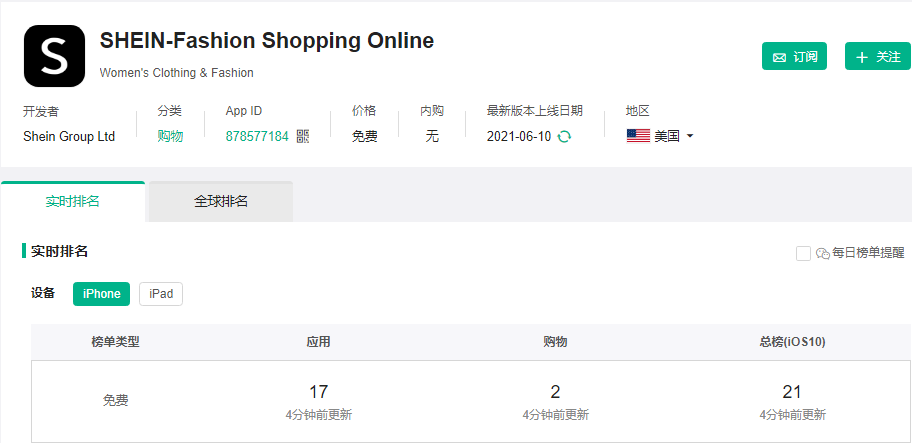This screenshot has height=443, width=912.
Task: Select the iPad device option
Action: pyautogui.click(x=161, y=294)
